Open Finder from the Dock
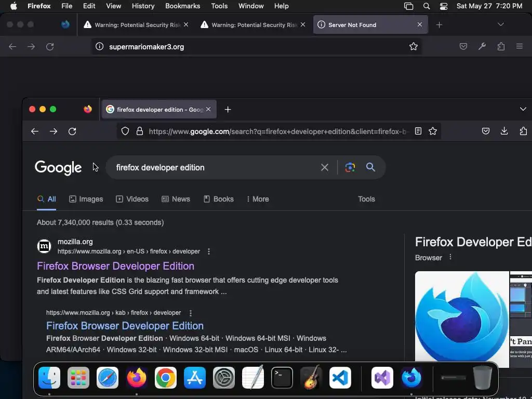Image resolution: width=532 pixels, height=399 pixels. 49,378
